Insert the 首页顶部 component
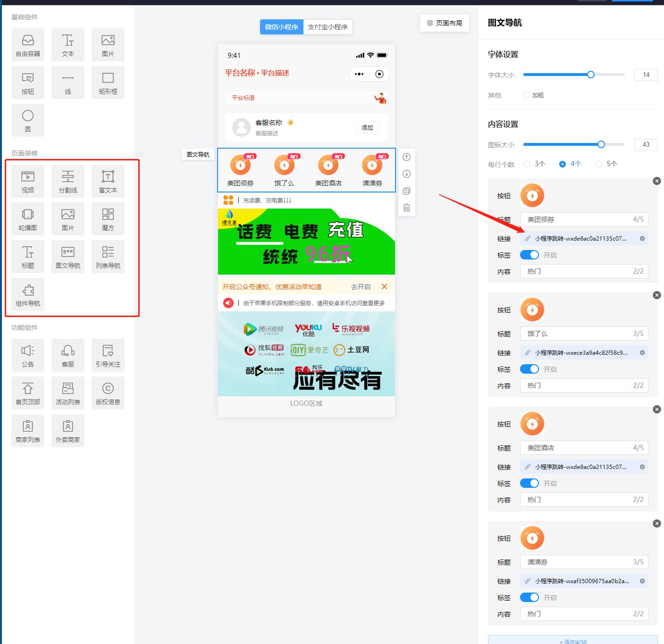This screenshot has width=664, height=644. [x=28, y=393]
